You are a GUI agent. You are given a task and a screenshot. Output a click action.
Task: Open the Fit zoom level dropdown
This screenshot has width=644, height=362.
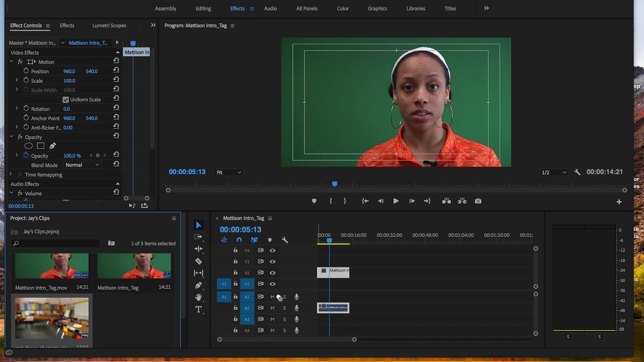click(229, 172)
